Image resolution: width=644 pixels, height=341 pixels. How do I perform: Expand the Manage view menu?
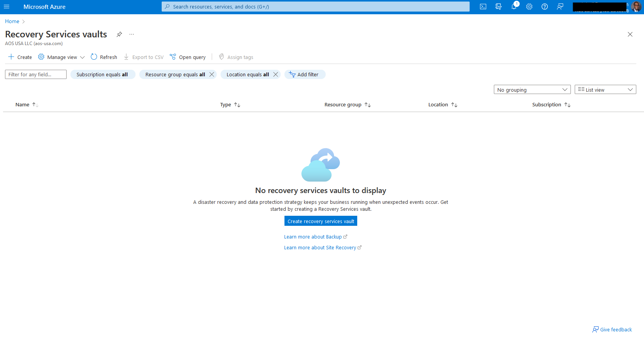61,57
